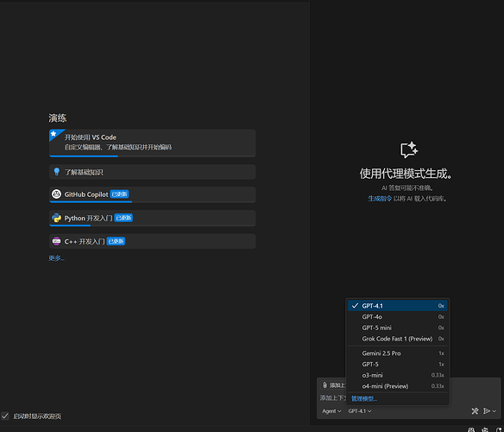Select GPT-5 mini model
This screenshot has width=504, height=432.
point(398,327)
